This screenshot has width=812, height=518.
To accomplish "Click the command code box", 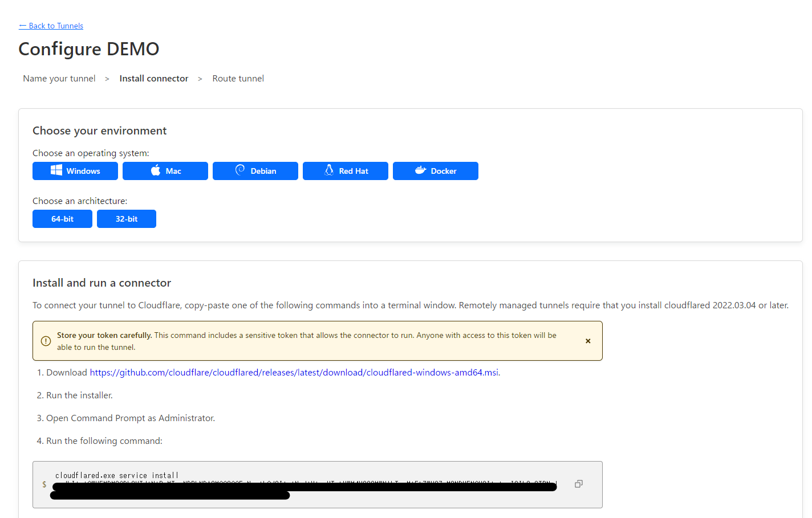I will 318,484.
